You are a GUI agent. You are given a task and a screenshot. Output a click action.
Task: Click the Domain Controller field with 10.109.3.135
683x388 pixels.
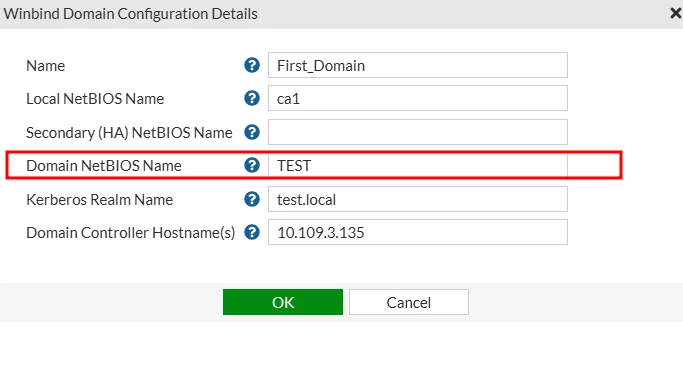[x=418, y=233]
